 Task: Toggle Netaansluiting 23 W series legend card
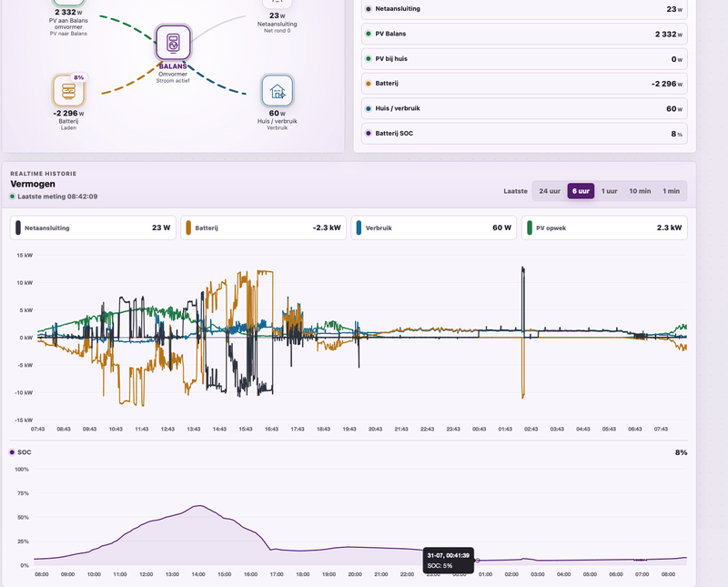tap(93, 228)
